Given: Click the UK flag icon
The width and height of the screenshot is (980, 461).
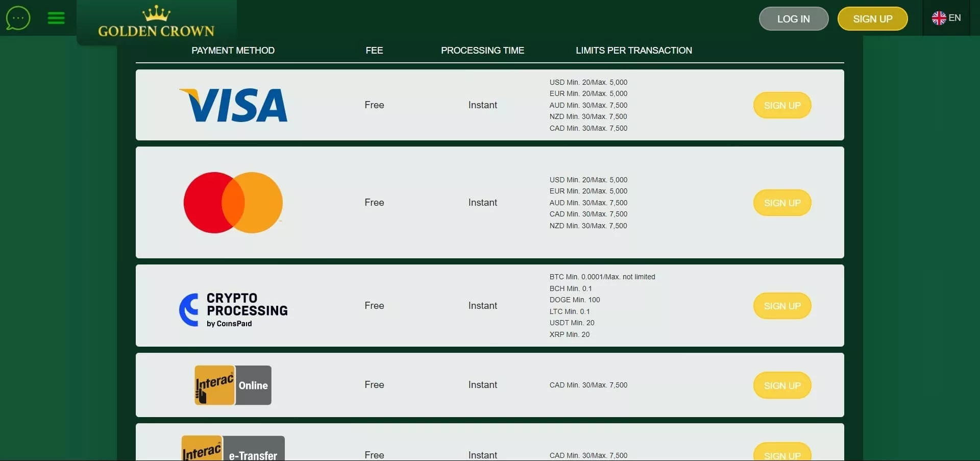Looking at the screenshot, I should (x=939, y=18).
